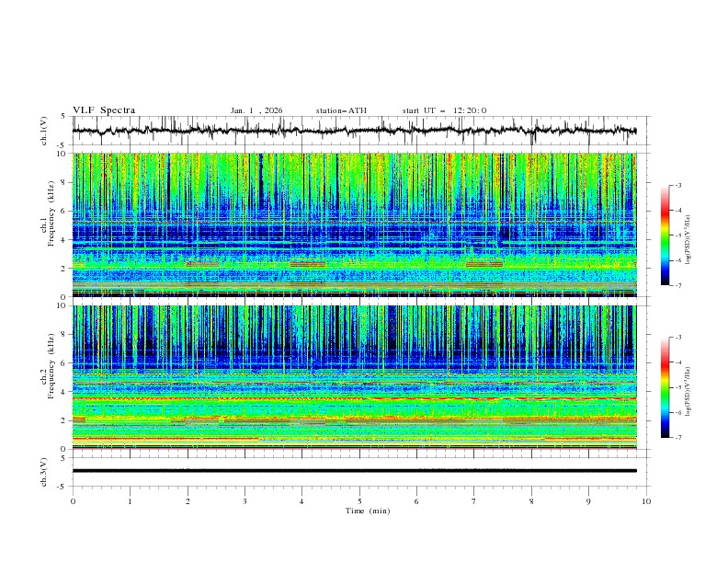Click the "VLF Spectra" plot title
This screenshot has width=728, height=563.
coord(104,110)
